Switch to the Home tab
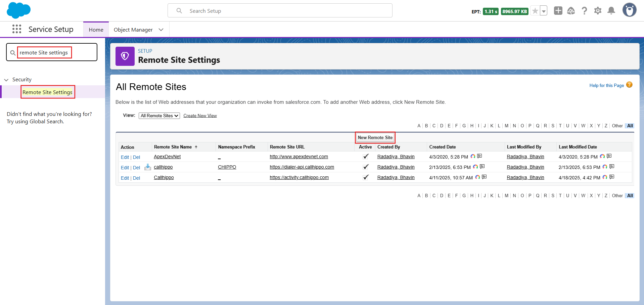644x305 pixels. point(96,30)
